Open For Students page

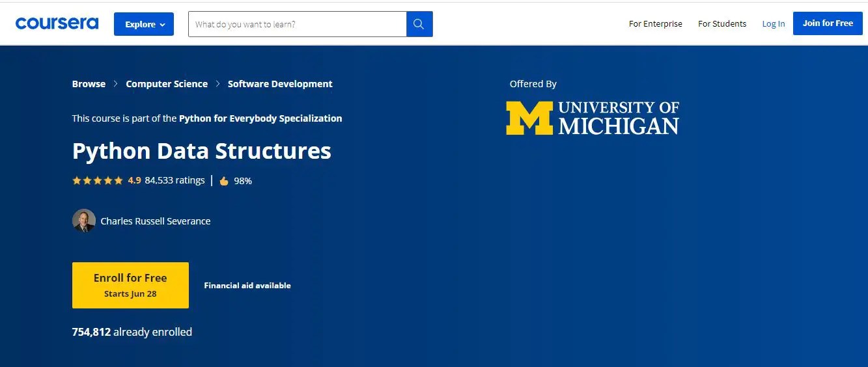(x=722, y=23)
